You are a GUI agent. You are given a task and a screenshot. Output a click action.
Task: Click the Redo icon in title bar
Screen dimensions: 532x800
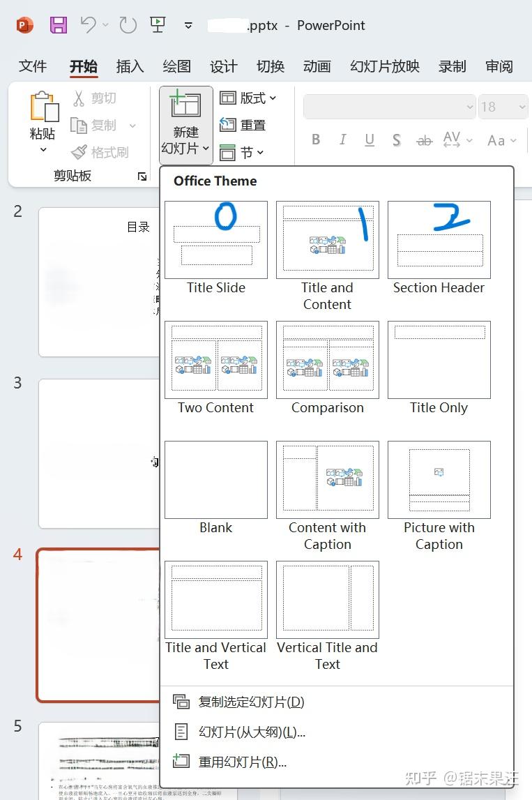coord(128,24)
